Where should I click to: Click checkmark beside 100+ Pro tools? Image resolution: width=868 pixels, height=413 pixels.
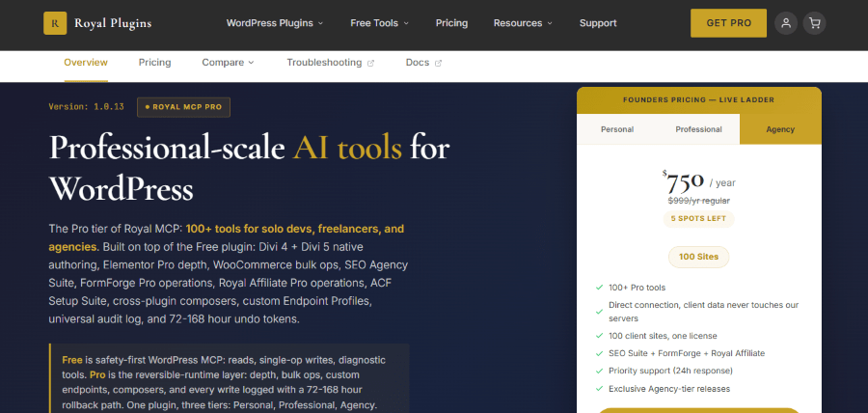599,288
